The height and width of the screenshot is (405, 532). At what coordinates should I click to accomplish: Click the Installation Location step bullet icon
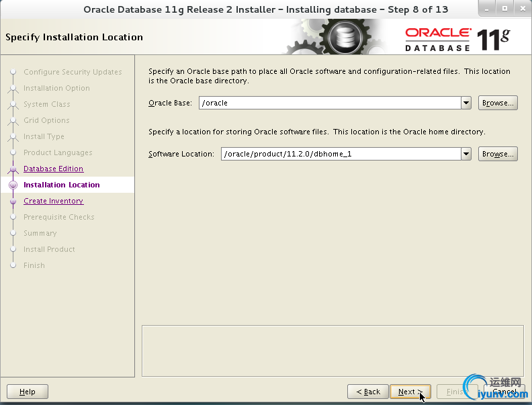coord(13,185)
